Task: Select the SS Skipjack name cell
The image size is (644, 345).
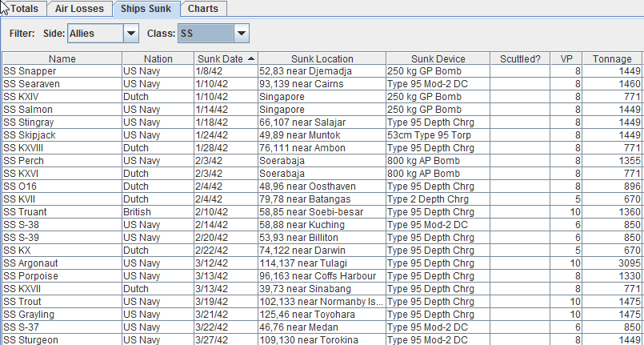Action: [62, 135]
